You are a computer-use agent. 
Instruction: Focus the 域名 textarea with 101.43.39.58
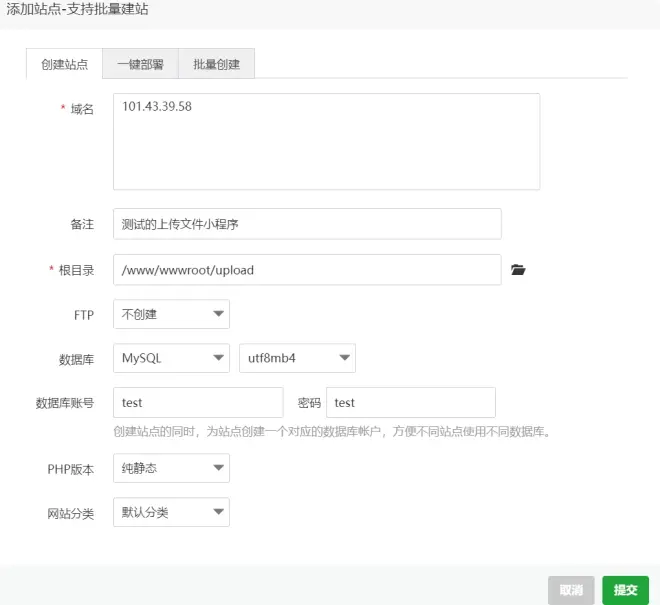pos(327,141)
